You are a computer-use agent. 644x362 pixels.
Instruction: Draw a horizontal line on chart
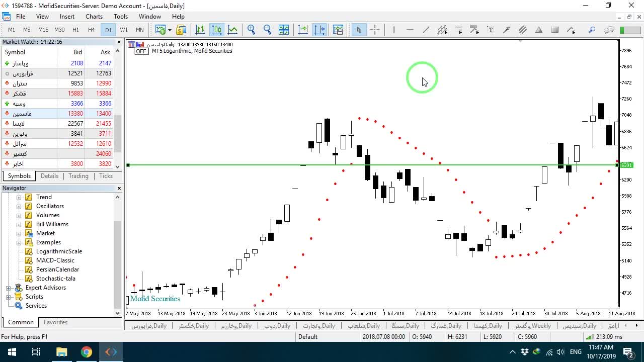(410, 30)
